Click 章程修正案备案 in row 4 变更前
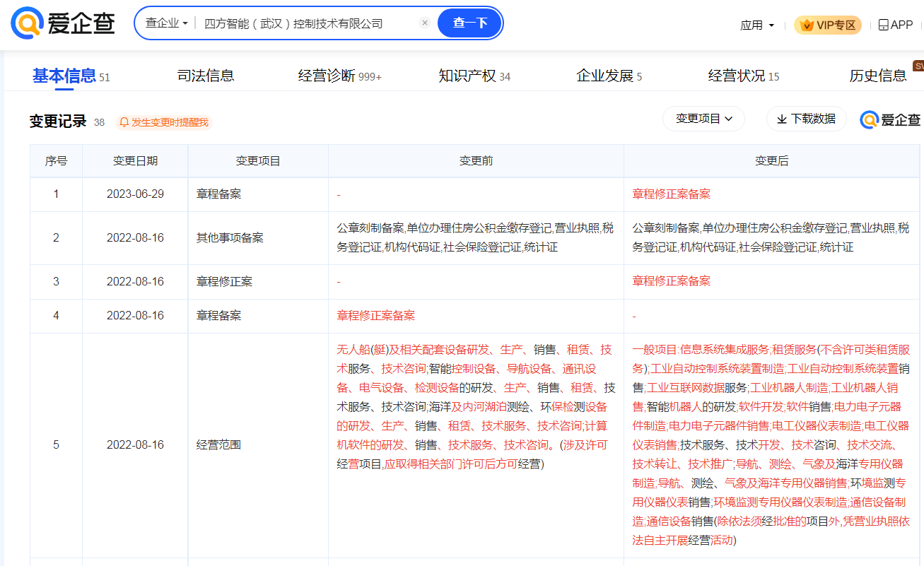924x566 pixels. (x=375, y=315)
